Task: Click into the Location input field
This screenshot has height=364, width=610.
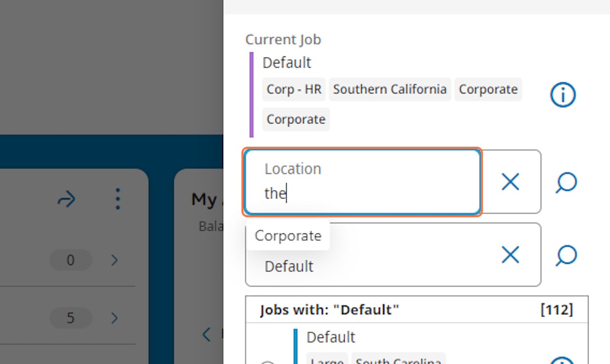Action: coord(362,182)
